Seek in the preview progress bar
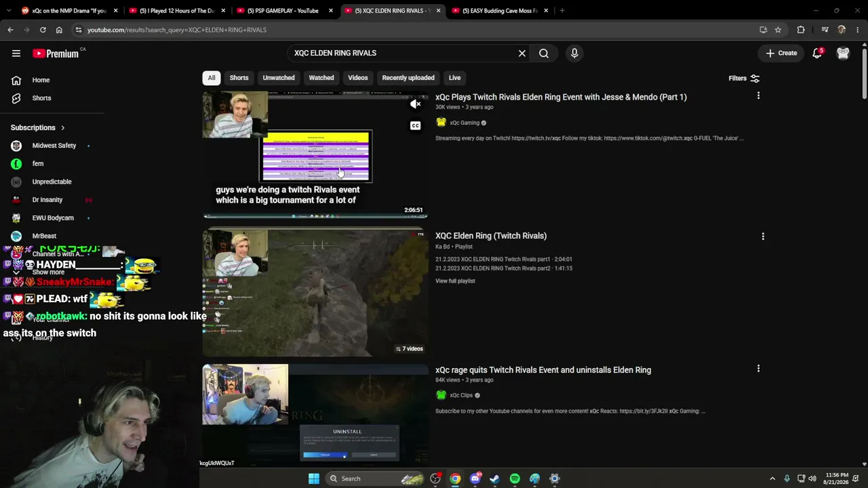 point(315,216)
